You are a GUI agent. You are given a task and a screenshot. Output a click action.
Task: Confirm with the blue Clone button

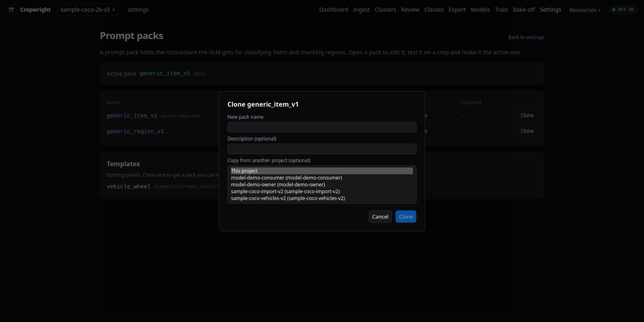(x=406, y=217)
